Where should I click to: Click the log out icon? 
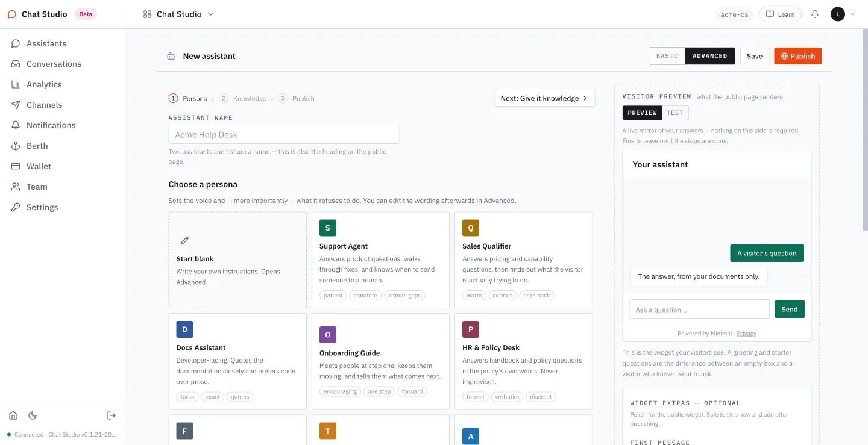(x=112, y=415)
